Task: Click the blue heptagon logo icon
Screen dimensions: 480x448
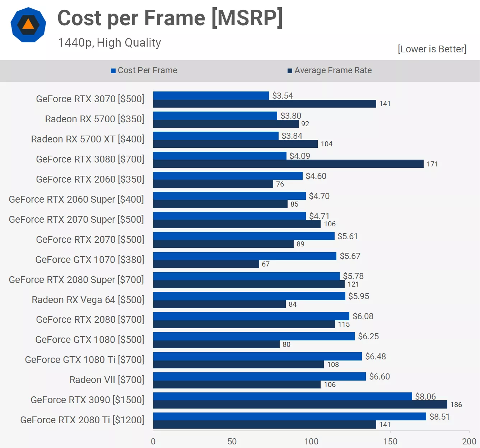Action: tap(28, 25)
